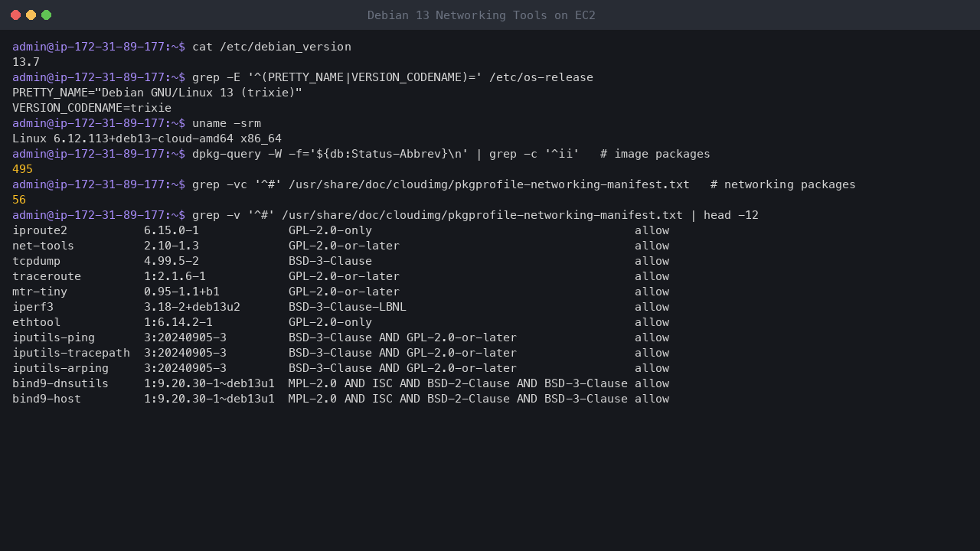Image resolution: width=980 pixels, height=551 pixels.
Task: Click the license text in iputils-tracepath row
Action: (x=403, y=353)
